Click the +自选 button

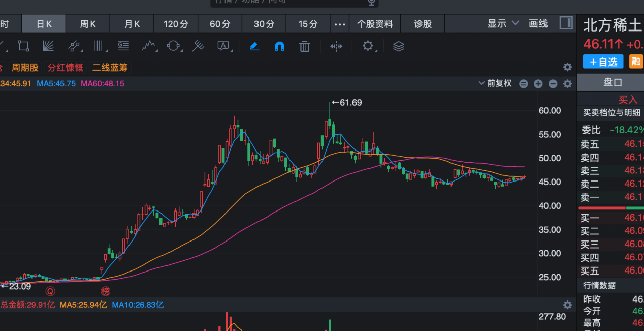tap(603, 62)
